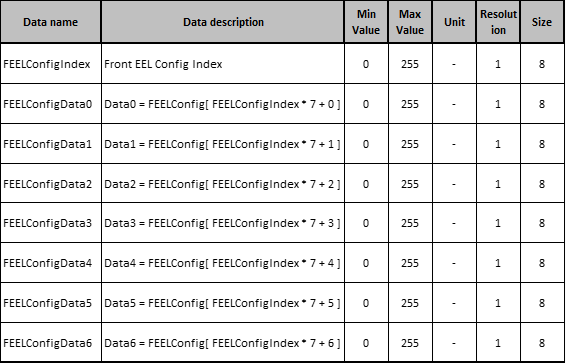Screen dimensions: 566x364
Task: Select the Data description header cell
Action: coord(223,22)
